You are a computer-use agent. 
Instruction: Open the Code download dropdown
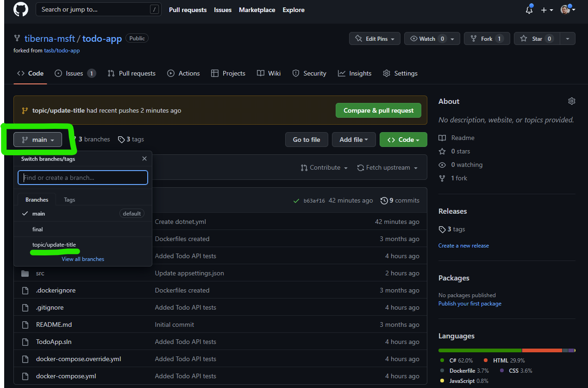coord(403,140)
